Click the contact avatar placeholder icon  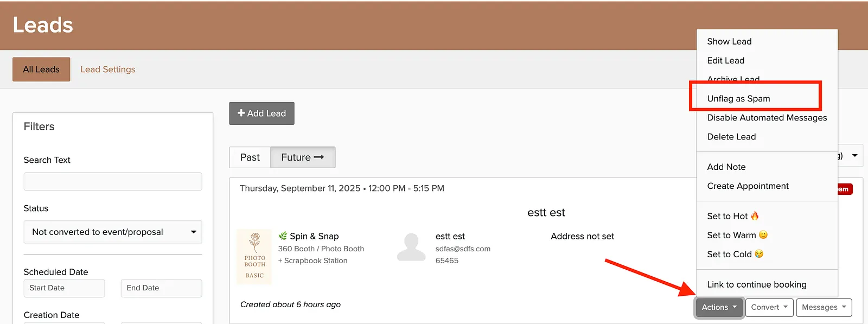click(x=411, y=247)
